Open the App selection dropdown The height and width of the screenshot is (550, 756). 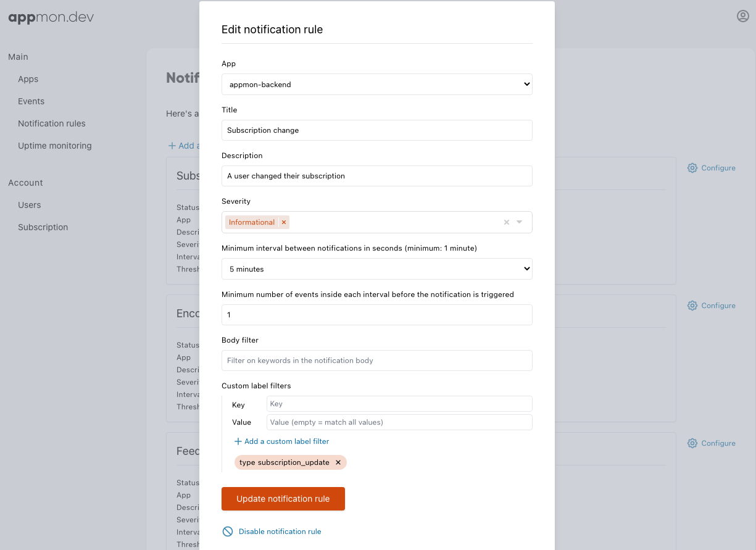click(376, 85)
